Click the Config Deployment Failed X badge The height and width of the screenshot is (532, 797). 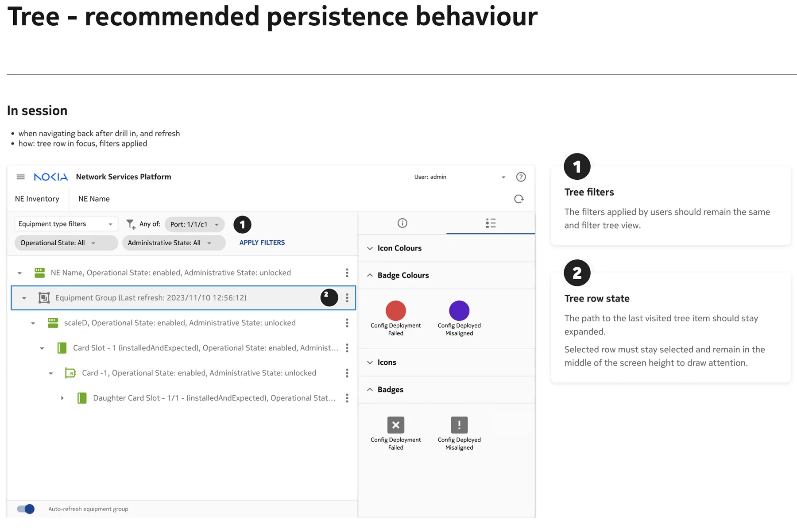pyautogui.click(x=396, y=425)
